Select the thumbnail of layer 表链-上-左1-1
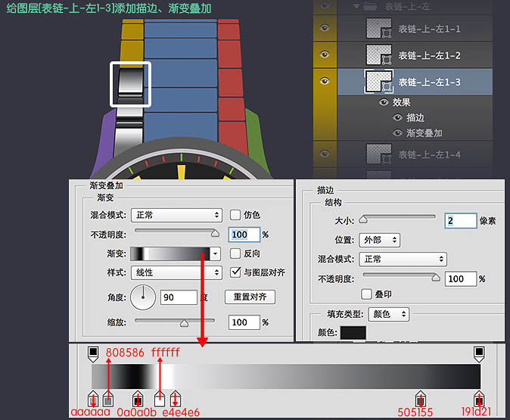Image resolution: width=510 pixels, height=420 pixels. click(x=378, y=28)
